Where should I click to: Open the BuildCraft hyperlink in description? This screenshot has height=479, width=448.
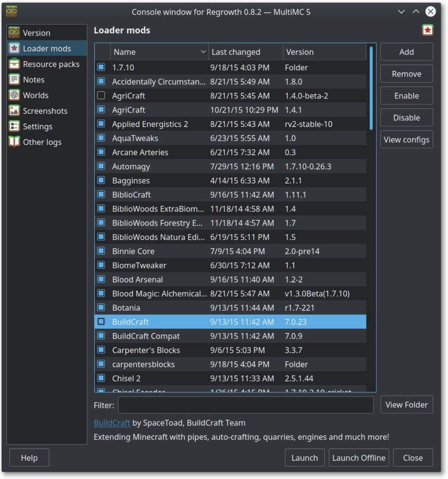112,423
